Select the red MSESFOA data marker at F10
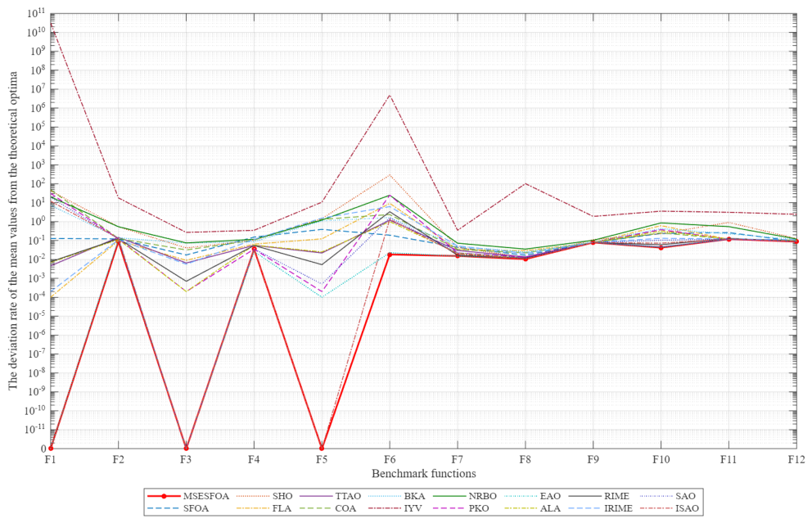This screenshot has height=523, width=812. pos(661,247)
